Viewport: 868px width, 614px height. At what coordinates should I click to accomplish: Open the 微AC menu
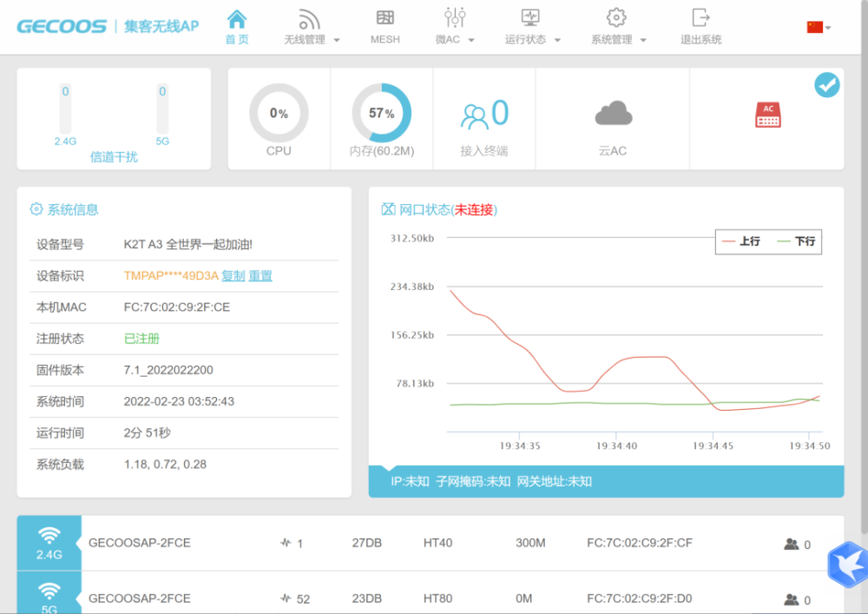point(454,39)
